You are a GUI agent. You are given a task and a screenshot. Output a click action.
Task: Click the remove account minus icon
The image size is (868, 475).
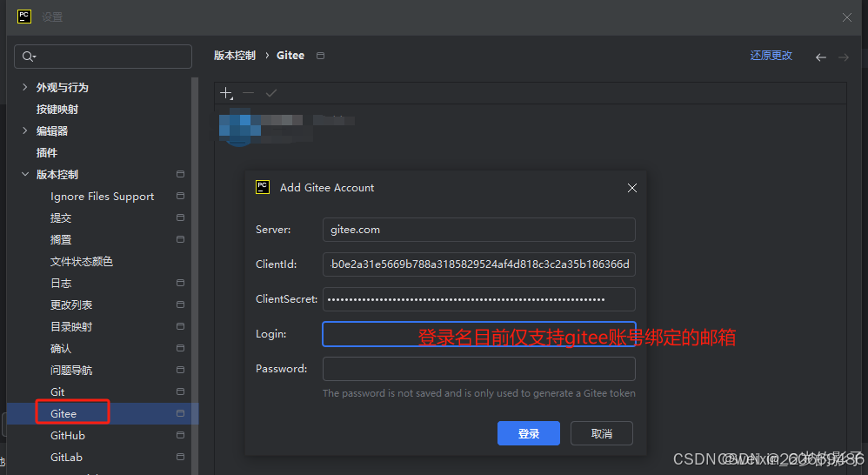point(249,93)
